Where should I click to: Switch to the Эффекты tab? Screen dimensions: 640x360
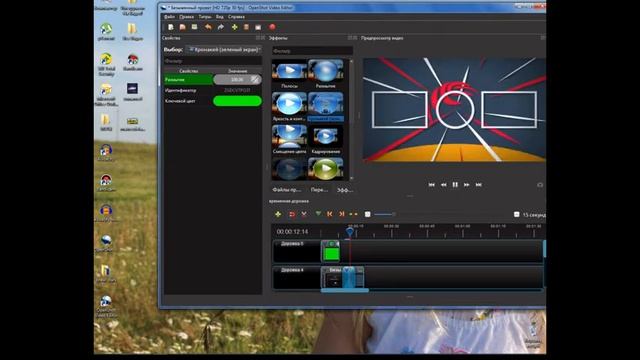345,190
